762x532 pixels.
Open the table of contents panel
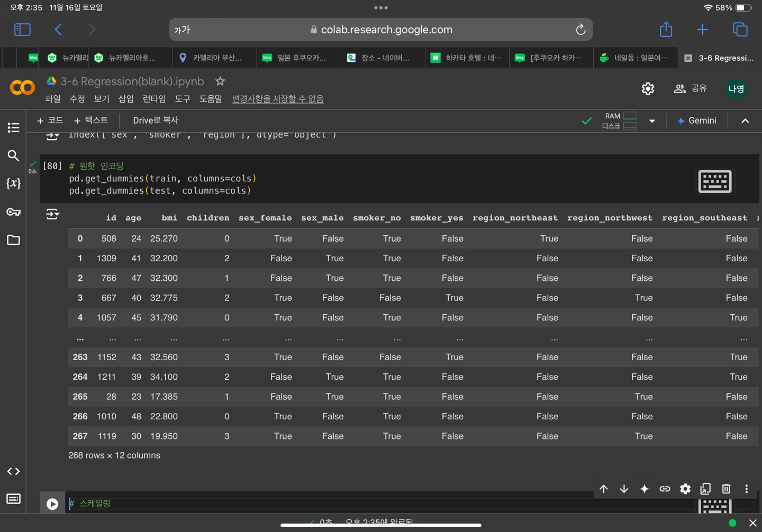(13, 127)
